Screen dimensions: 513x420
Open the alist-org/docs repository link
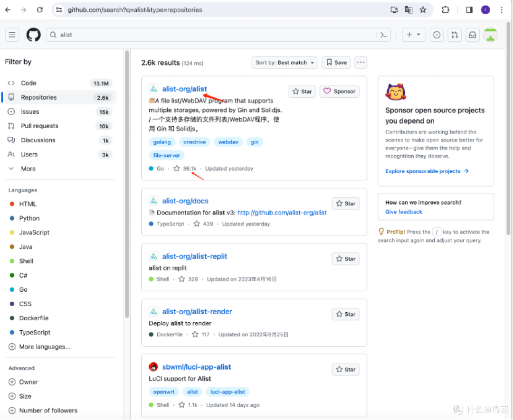[185, 201]
